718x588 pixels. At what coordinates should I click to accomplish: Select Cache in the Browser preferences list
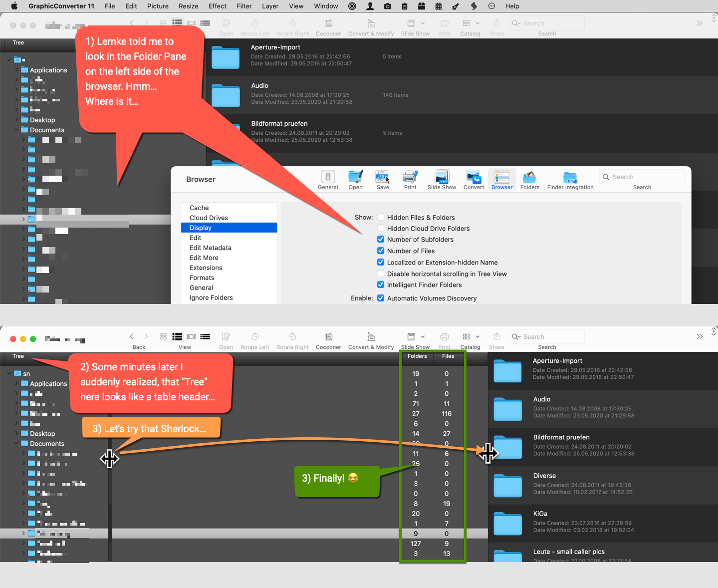pyautogui.click(x=229, y=208)
